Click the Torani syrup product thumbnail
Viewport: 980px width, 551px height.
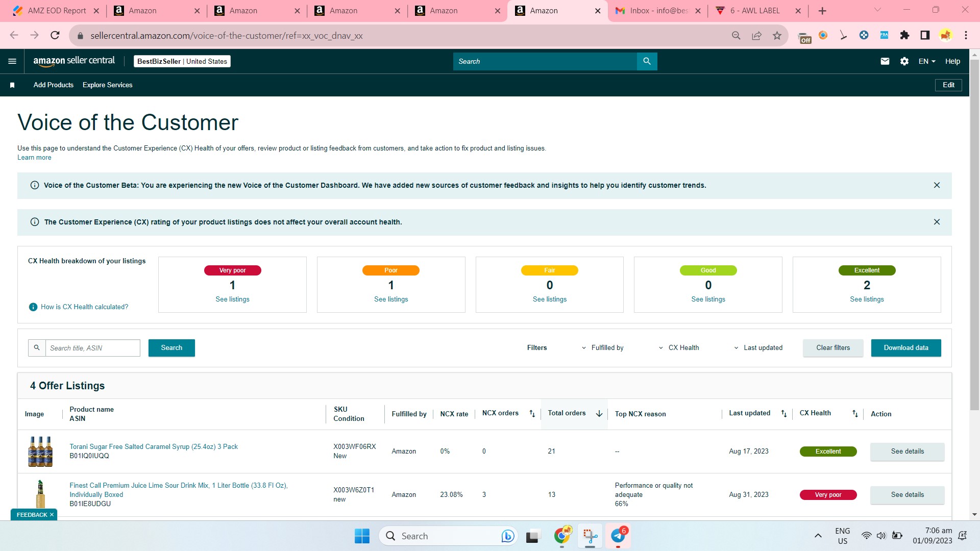coord(40,452)
